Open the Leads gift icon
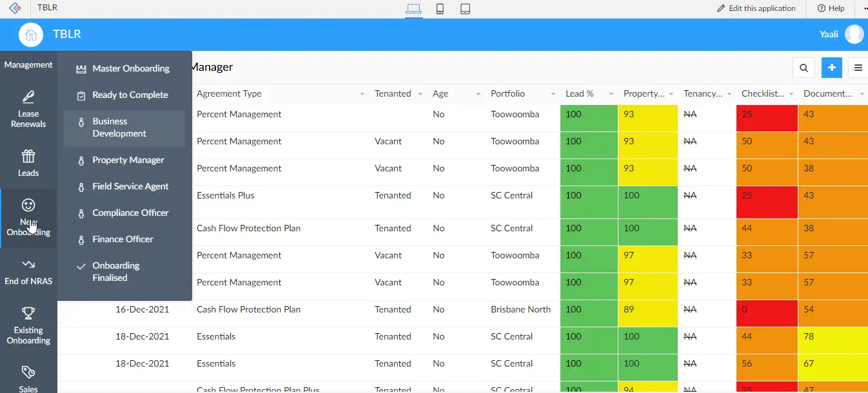 coord(28,156)
